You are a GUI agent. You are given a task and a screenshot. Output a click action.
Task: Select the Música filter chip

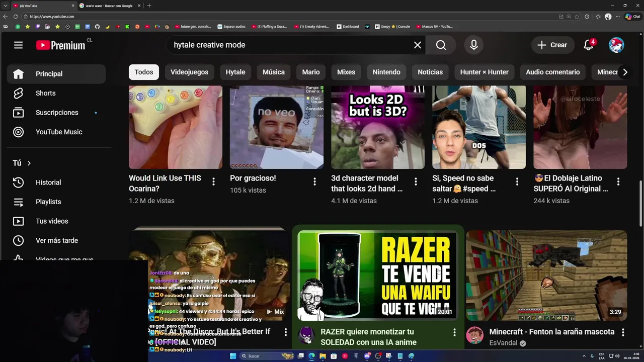[274, 72]
